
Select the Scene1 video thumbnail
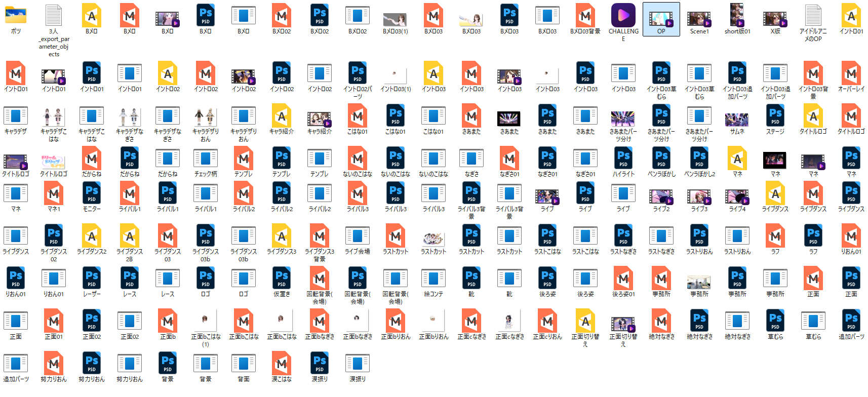(699, 19)
